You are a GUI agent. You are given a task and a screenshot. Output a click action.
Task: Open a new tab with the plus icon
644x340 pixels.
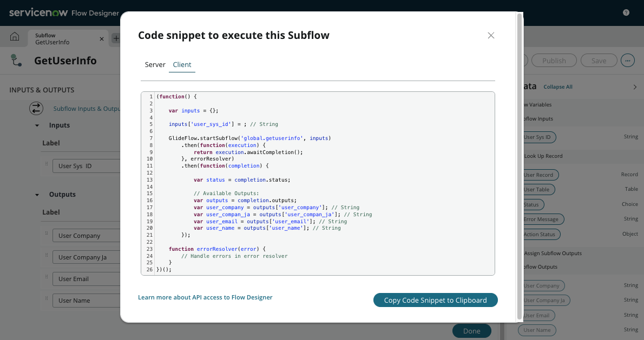[117, 36]
